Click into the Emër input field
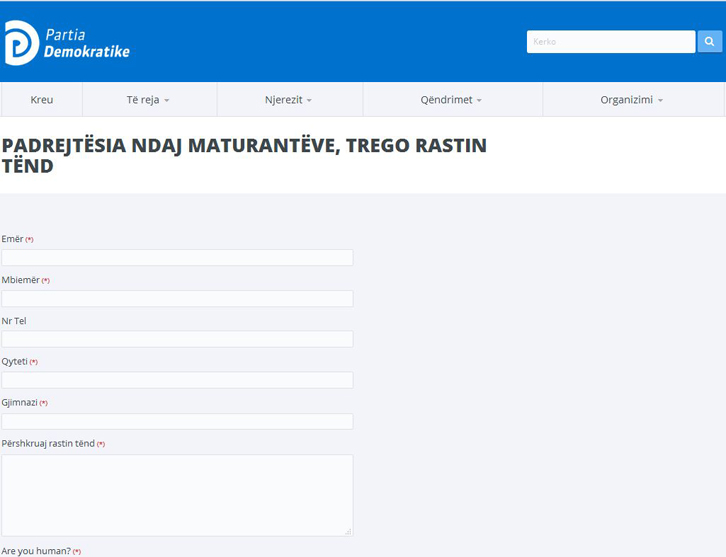This screenshot has height=557, width=726. pos(177,258)
